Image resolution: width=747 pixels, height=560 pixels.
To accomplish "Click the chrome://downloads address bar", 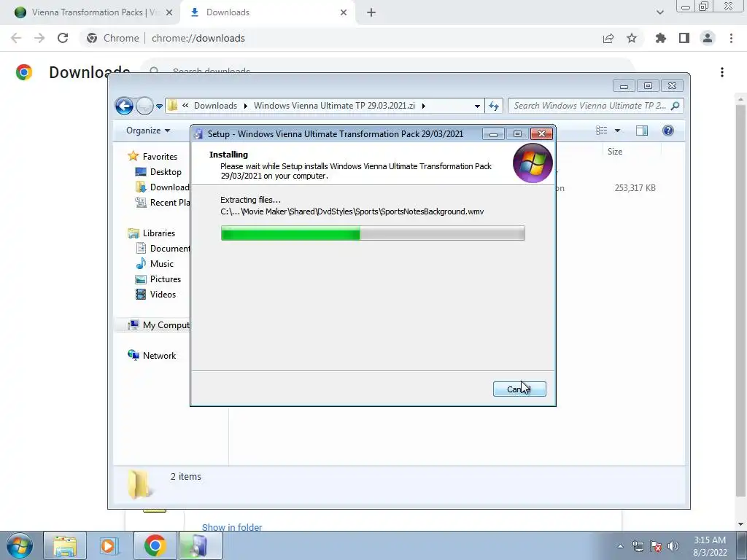I will (198, 38).
